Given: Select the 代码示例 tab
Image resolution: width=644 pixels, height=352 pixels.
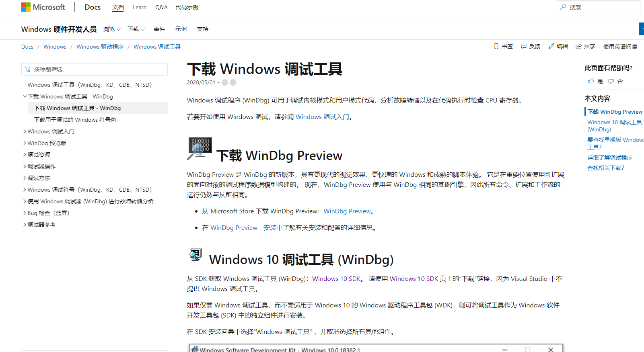Looking at the screenshot, I should point(187,7).
